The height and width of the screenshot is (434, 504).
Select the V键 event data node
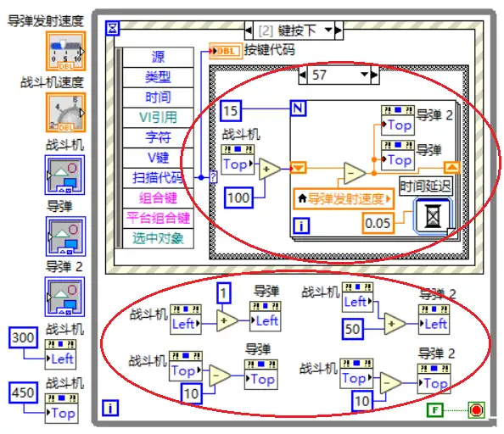[x=158, y=158]
